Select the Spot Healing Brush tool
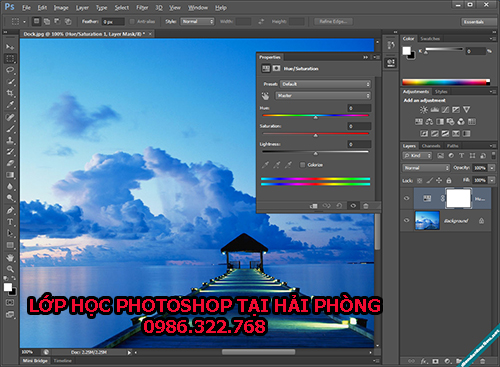The image size is (500, 367). (10, 117)
